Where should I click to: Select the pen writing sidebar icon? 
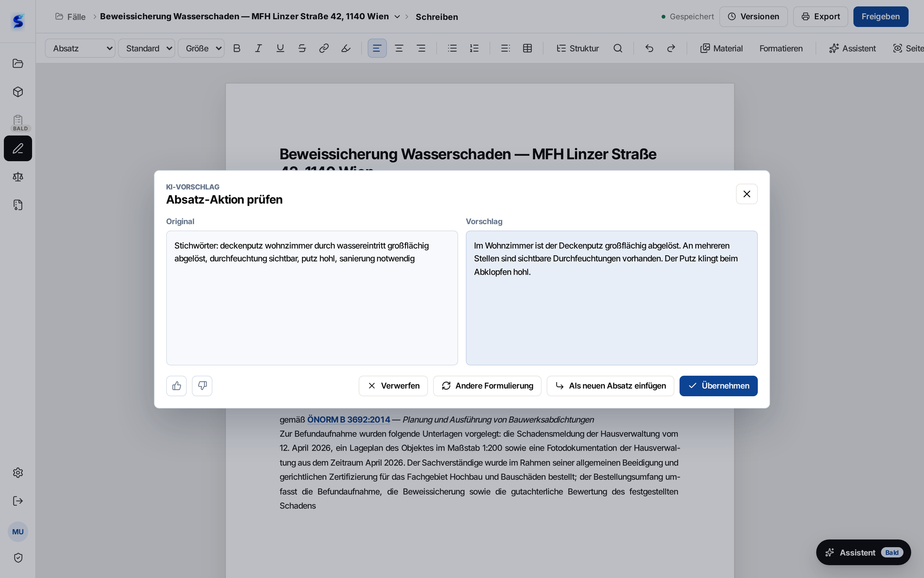point(18,148)
